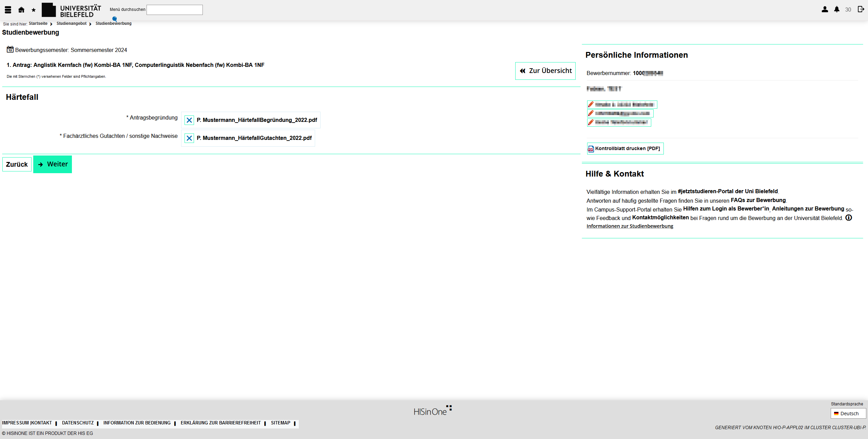Open Hilfen zum Login als Bewerber*in
The height and width of the screenshot is (439, 868).
tap(726, 209)
